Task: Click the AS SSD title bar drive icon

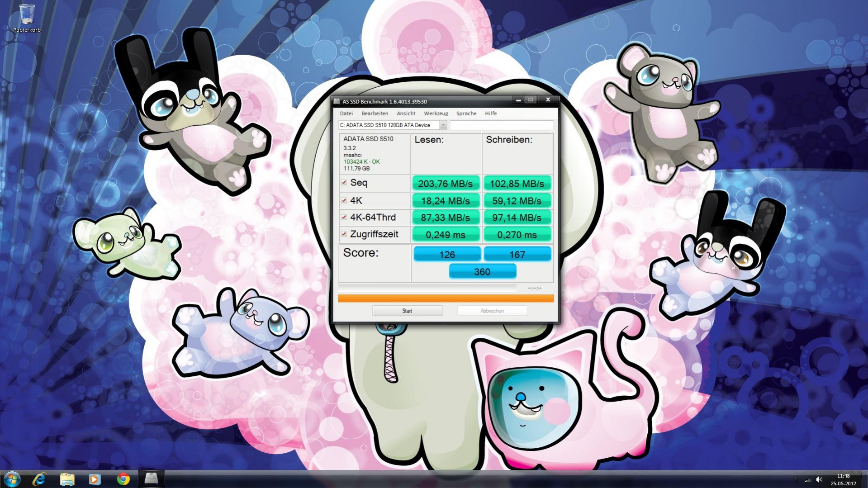Action: point(337,101)
